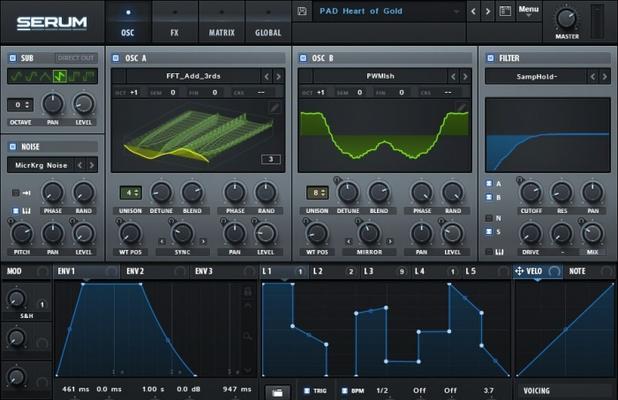This screenshot has height=400, width=618.
Task: Click the LFO rate value 1/2
Action: [x=382, y=390]
